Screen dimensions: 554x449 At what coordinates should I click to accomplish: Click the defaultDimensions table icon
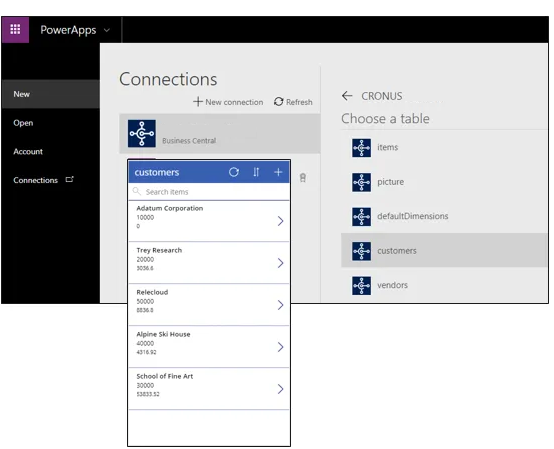361,217
